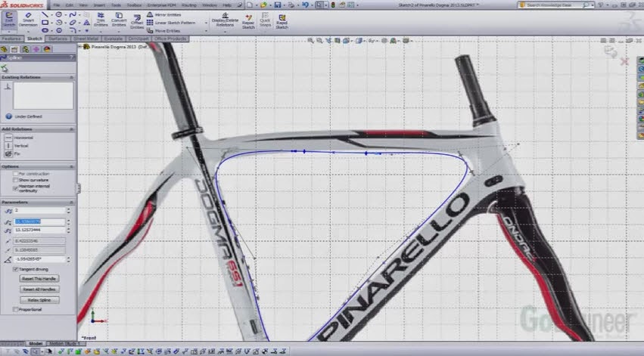This screenshot has width=644, height=356.
Task: Toggle the Tangent driving checkbox
Action: click(16, 270)
